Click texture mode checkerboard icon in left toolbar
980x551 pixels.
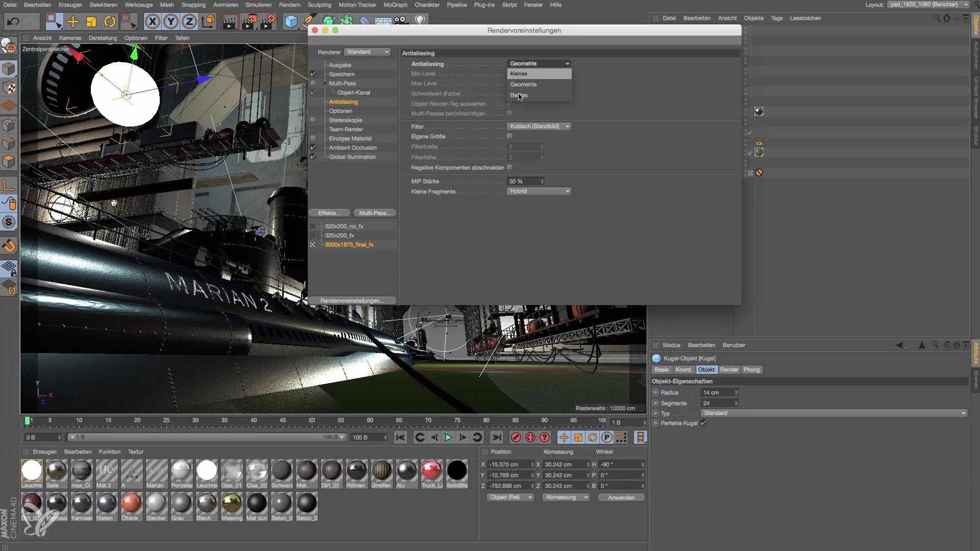(9, 88)
